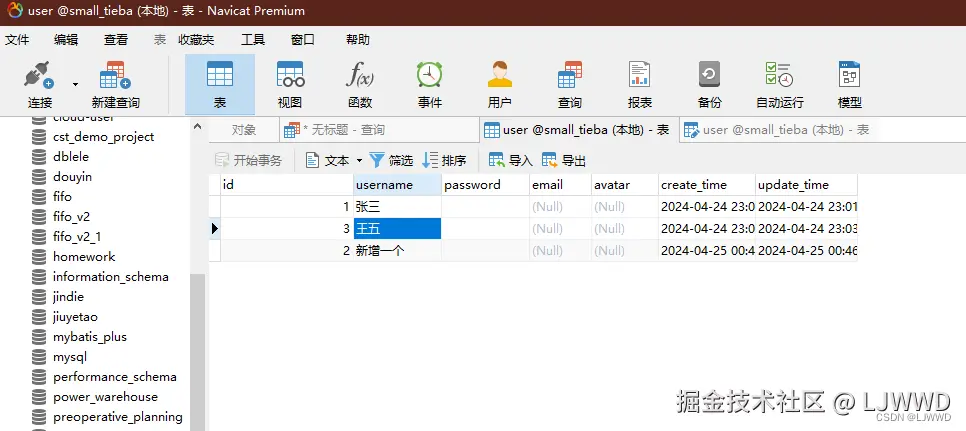
Task: Open the 编辑 menu
Action: (66, 40)
